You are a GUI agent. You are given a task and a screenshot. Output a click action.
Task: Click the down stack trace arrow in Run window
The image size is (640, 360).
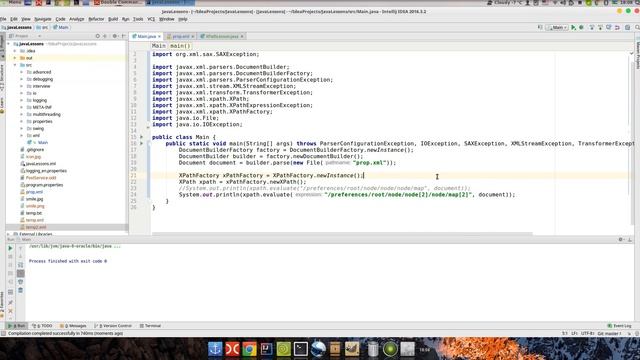21,256
